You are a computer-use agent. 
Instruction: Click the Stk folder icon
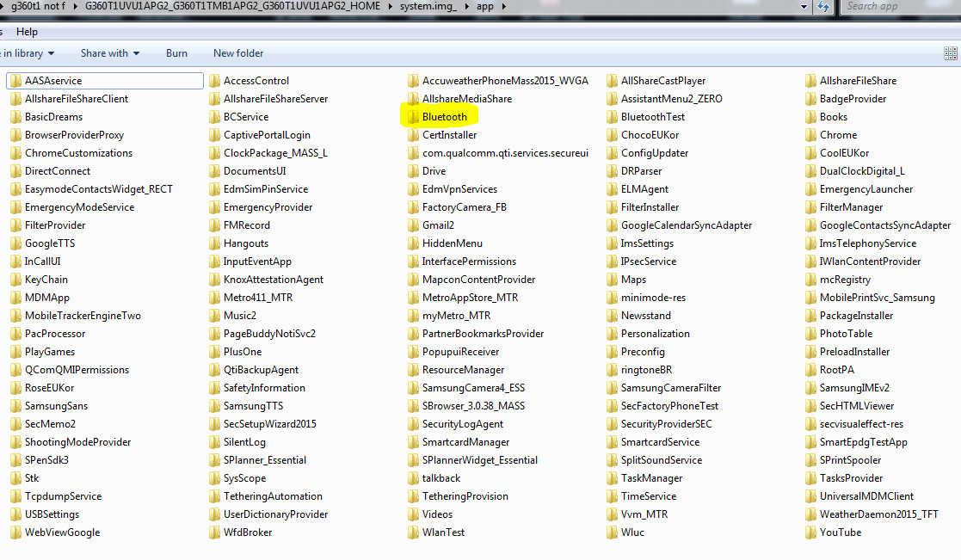15,478
